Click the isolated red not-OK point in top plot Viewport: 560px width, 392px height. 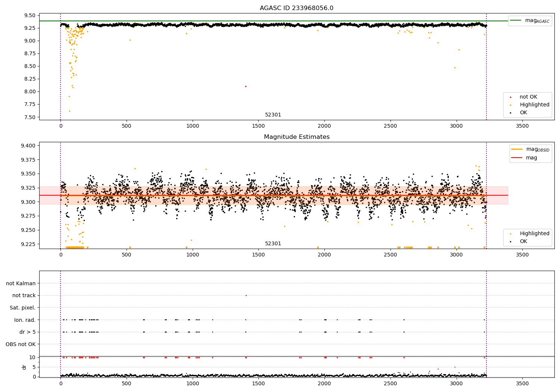pyautogui.click(x=246, y=86)
